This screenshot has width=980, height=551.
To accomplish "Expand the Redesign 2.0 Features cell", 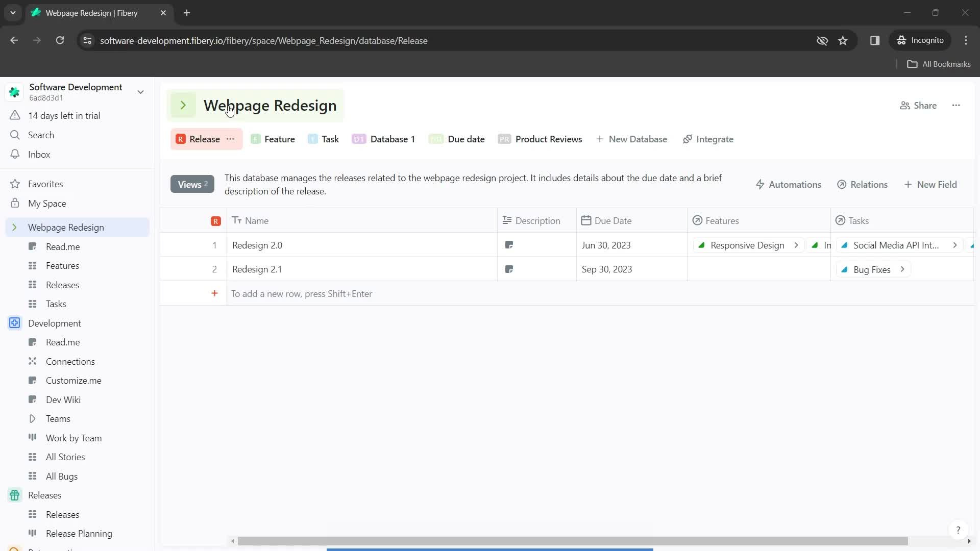I will 796,245.
